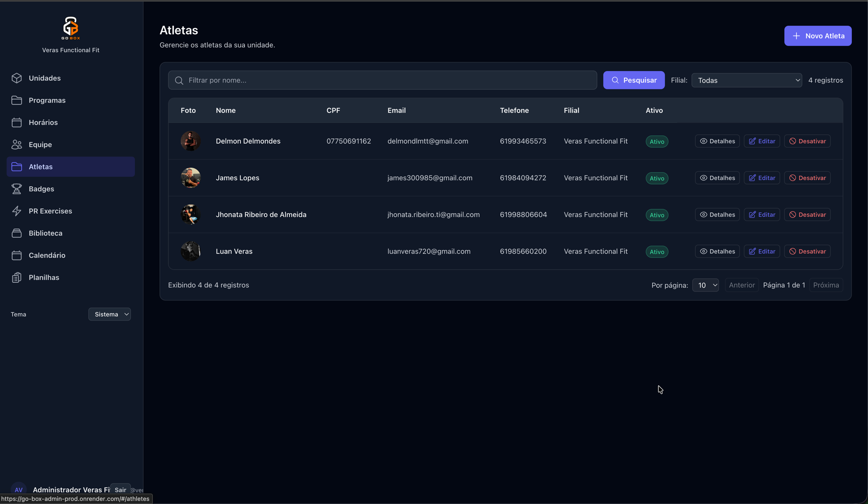868x504 pixels.
Task: Open the Tema Sistema dropdown
Action: pyautogui.click(x=109, y=314)
